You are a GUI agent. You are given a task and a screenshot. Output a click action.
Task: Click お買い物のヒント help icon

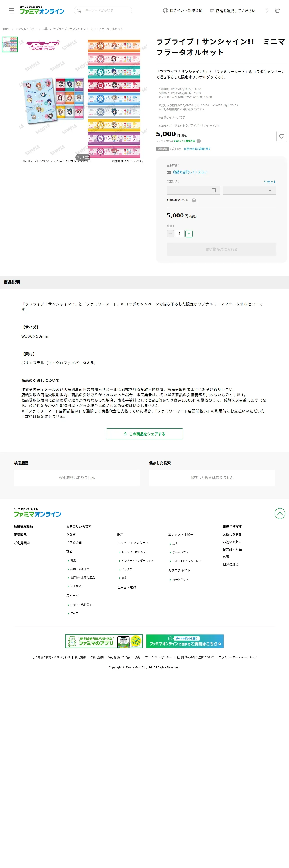[x=194, y=200]
